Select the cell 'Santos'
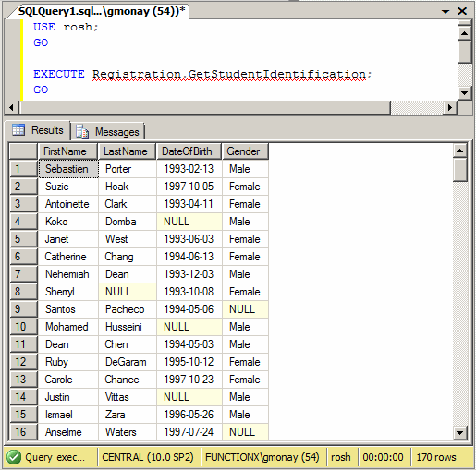 coord(68,309)
